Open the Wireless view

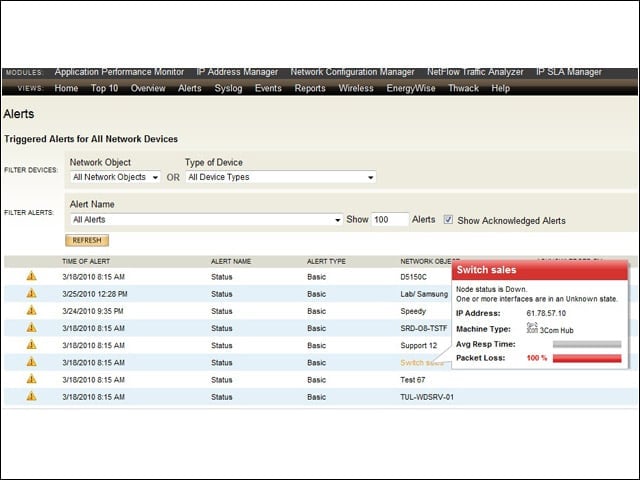(356, 88)
